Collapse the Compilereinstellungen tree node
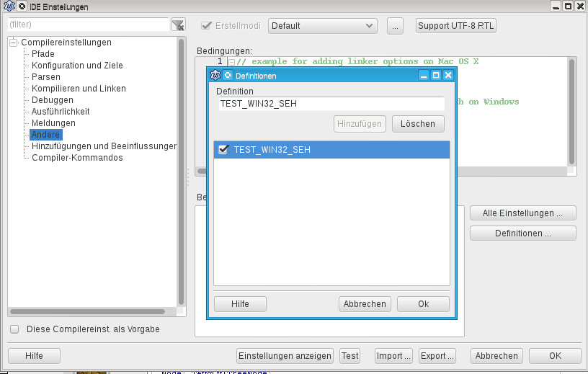Screen dimensions: 588x374 pos(14,43)
